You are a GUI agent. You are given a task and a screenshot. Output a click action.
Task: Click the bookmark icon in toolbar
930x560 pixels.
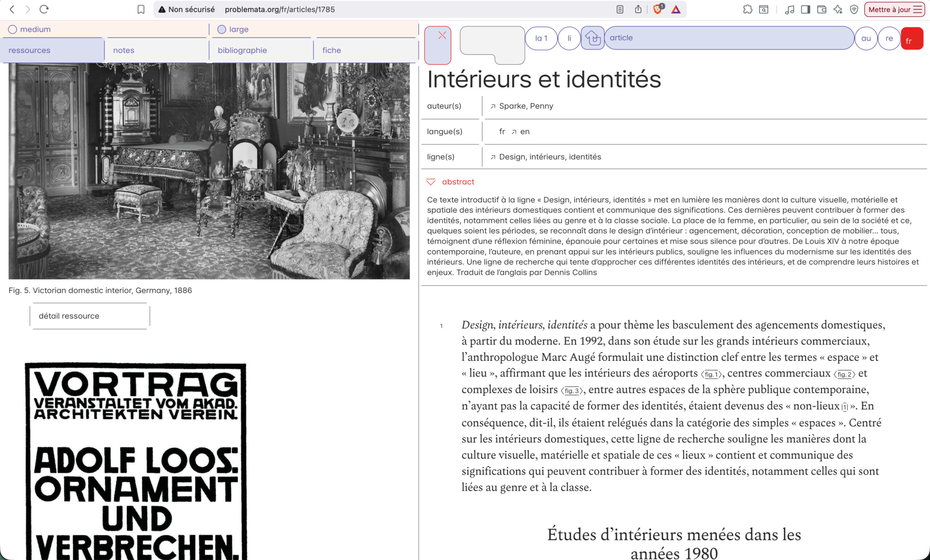pos(141,9)
